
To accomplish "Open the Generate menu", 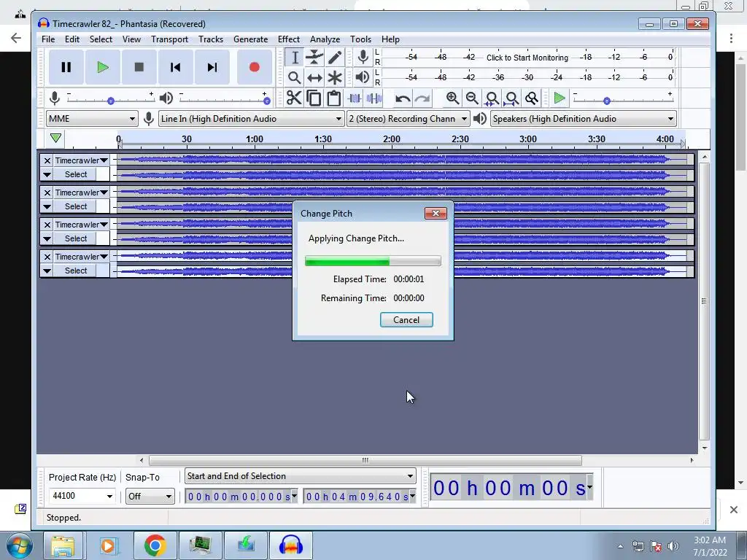I will click(251, 39).
